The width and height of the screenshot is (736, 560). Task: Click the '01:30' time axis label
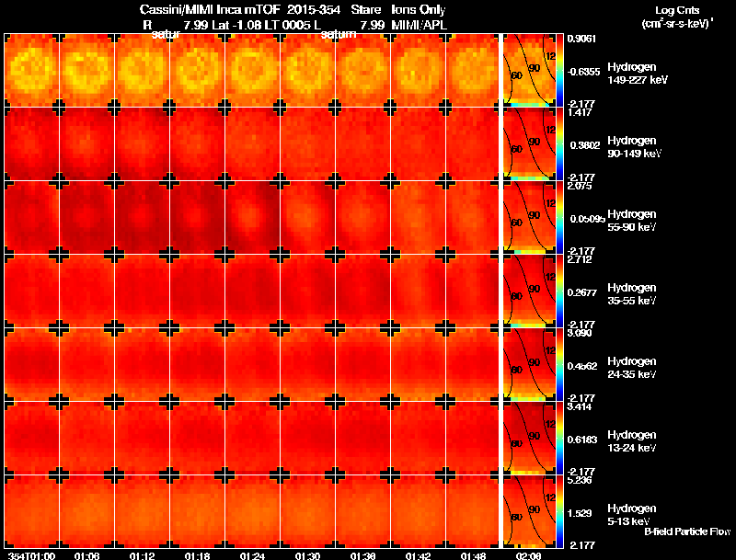(x=308, y=556)
